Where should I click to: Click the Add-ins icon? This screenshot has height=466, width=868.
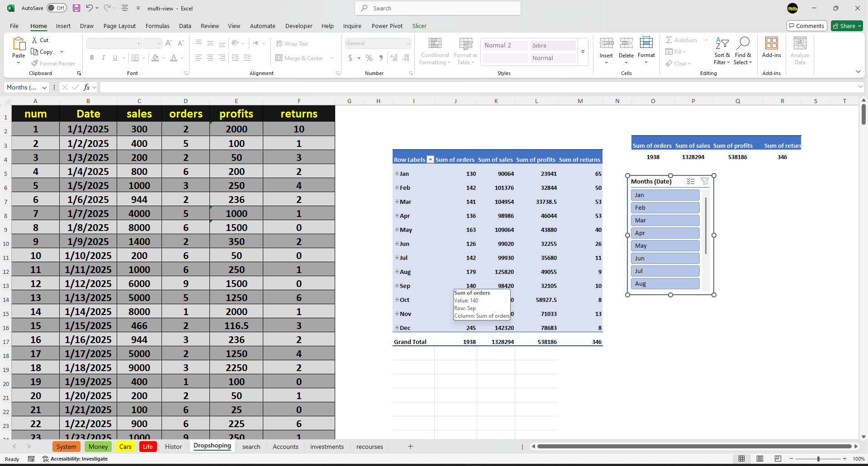click(771, 43)
